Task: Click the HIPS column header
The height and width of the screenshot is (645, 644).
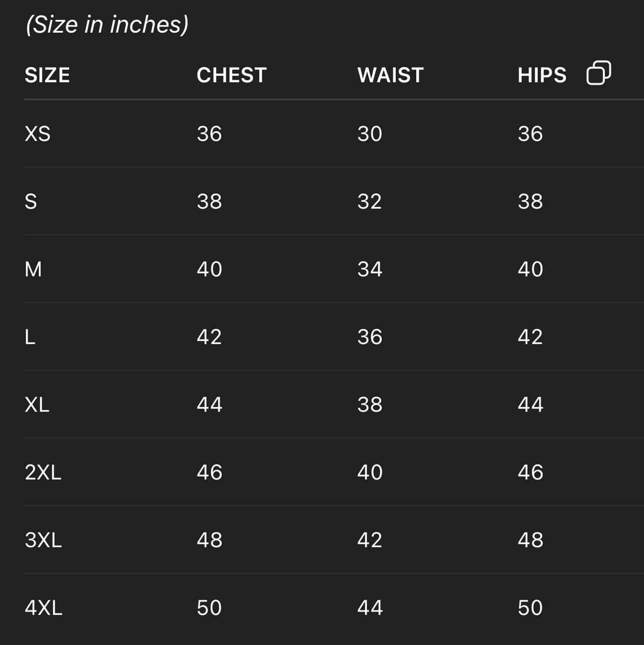Action: [x=542, y=75]
